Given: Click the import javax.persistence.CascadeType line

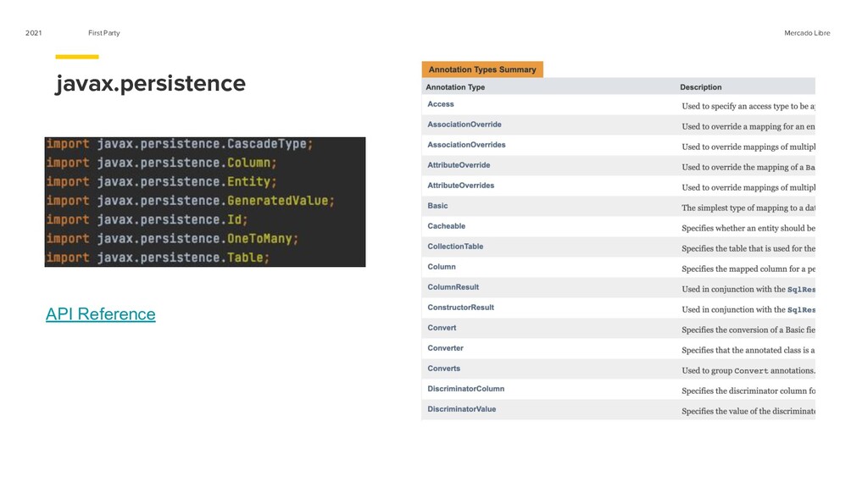Looking at the screenshot, I should pos(180,144).
